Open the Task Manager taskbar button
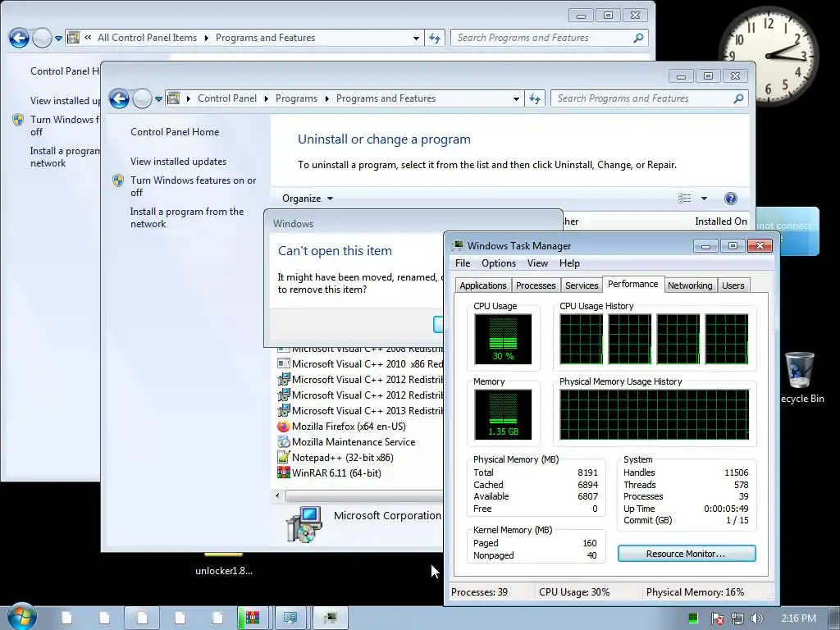The width and height of the screenshot is (840, 630). click(x=330, y=618)
